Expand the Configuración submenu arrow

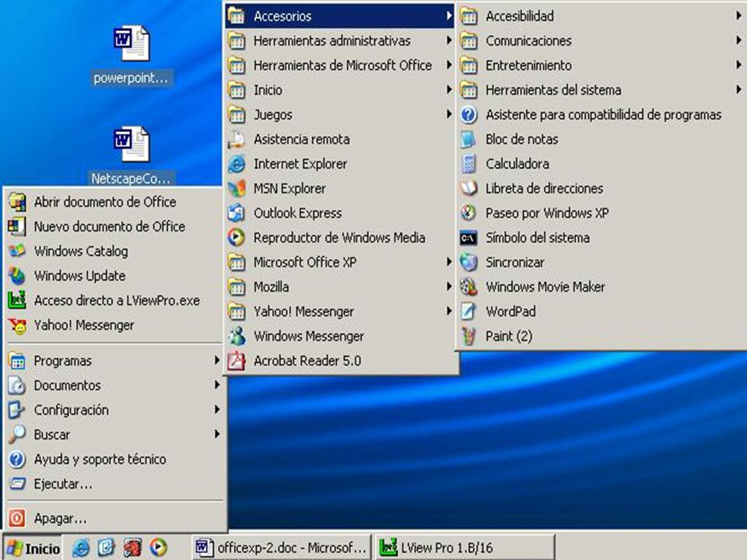(x=217, y=410)
